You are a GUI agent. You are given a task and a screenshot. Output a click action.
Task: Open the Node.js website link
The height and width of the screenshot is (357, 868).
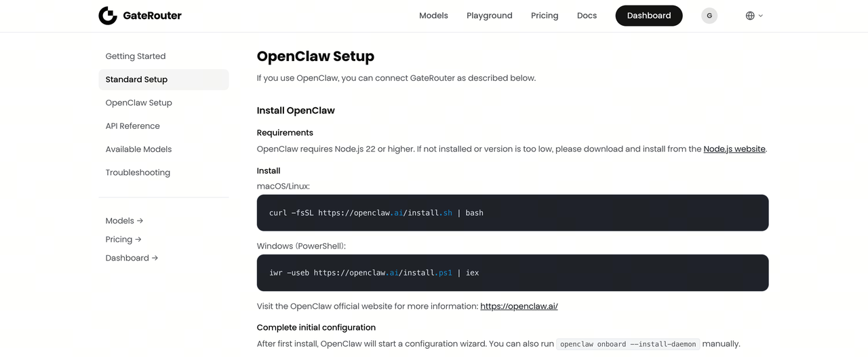click(x=734, y=149)
